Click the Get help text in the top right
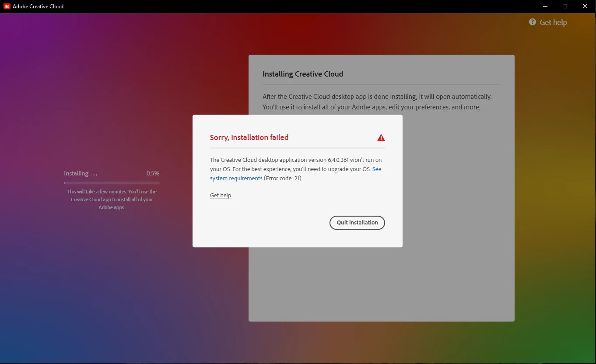The width and height of the screenshot is (596, 364). pyautogui.click(x=553, y=22)
